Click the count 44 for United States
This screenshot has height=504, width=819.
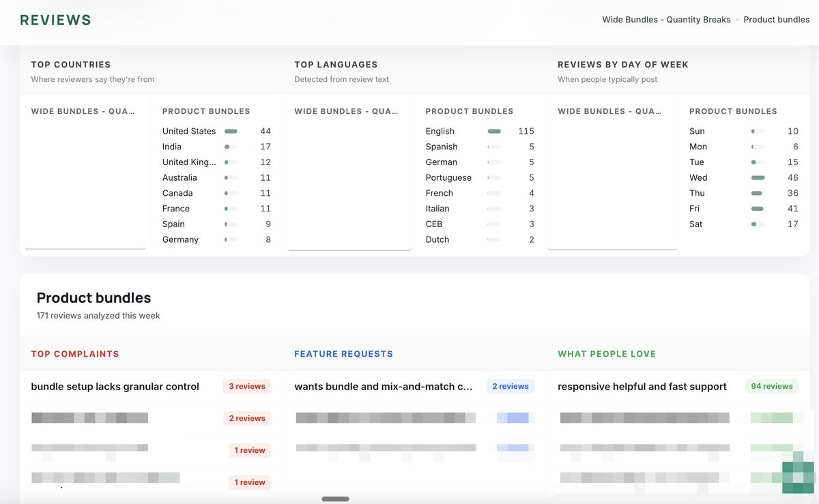pyautogui.click(x=265, y=131)
